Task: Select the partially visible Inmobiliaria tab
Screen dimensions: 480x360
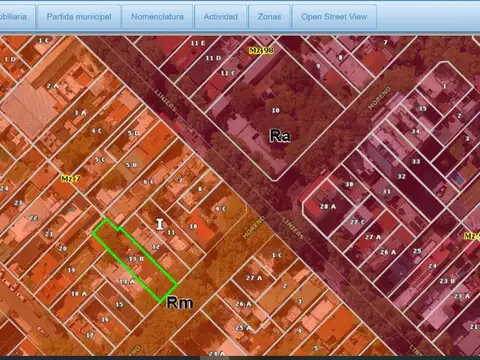Action: tap(16, 17)
